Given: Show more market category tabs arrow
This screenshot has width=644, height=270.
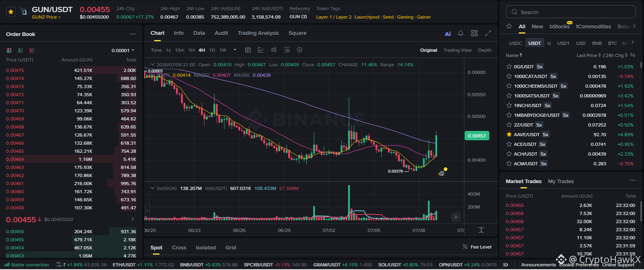Looking at the screenshot, I should (634, 26).
